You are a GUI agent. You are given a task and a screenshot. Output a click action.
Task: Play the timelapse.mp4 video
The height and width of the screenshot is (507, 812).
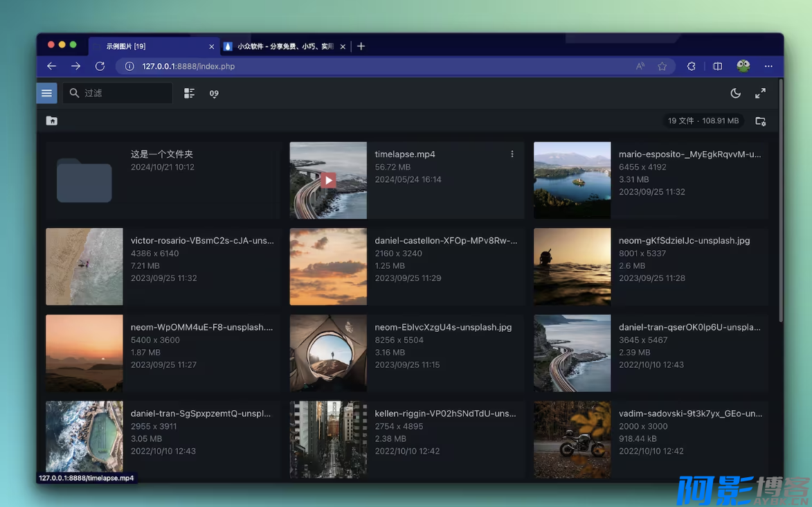(328, 180)
